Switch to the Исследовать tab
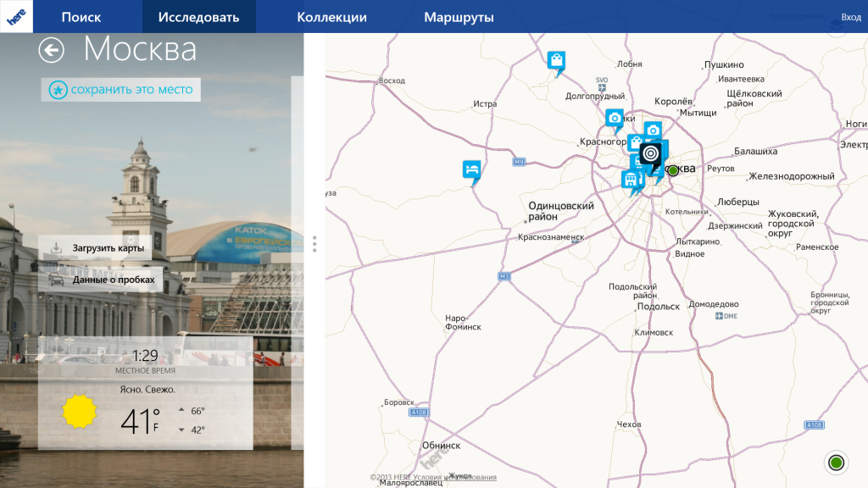The image size is (868, 488). coord(198,17)
